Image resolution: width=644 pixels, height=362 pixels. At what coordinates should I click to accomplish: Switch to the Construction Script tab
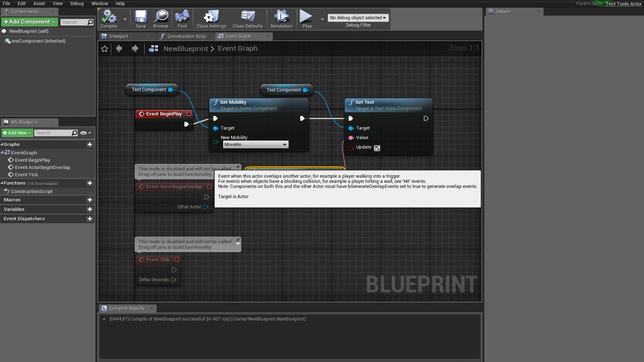coord(187,36)
